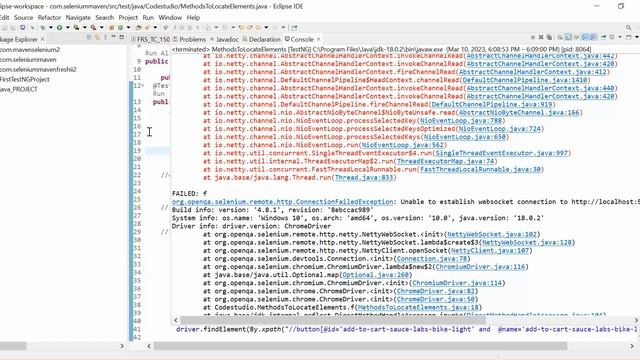The height and width of the screenshot is (360, 640).
Task: Switch to the Declaration tab
Action: 262,39
